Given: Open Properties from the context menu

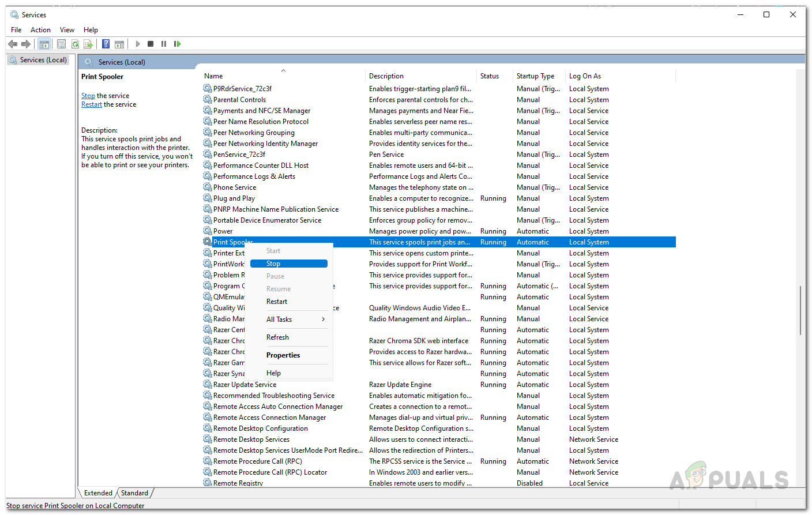Looking at the screenshot, I should [x=283, y=355].
